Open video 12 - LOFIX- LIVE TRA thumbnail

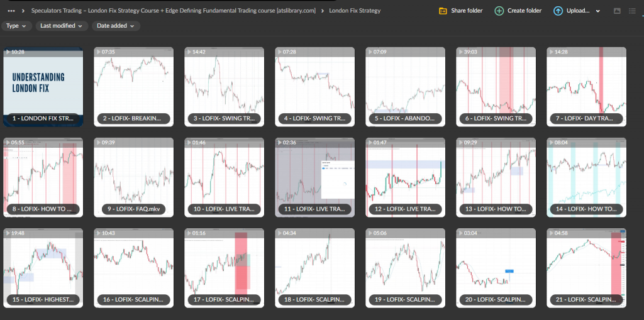click(406, 177)
